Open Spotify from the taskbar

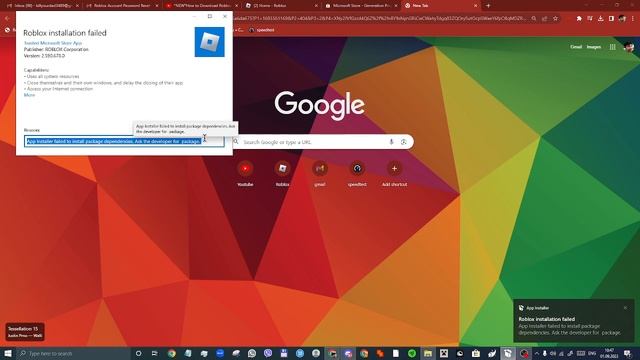tap(412, 353)
